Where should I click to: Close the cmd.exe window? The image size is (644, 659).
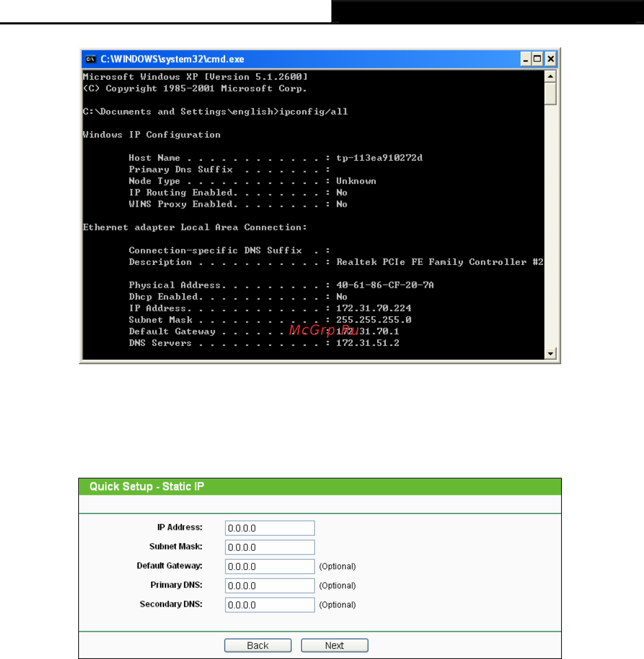click(551, 59)
